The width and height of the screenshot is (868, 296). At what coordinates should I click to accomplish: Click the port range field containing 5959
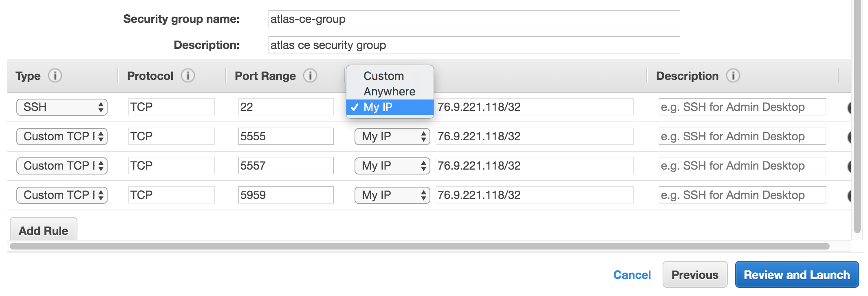tap(286, 195)
